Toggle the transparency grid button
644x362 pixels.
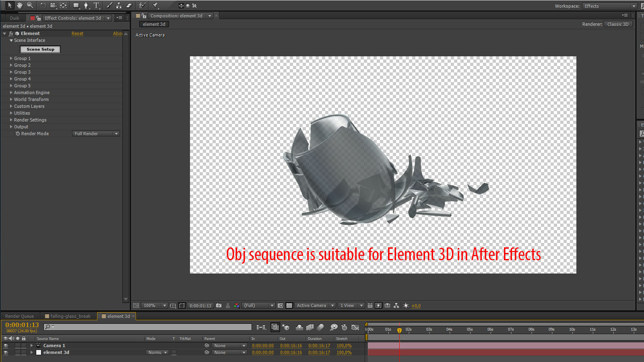pyautogui.click(x=289, y=306)
